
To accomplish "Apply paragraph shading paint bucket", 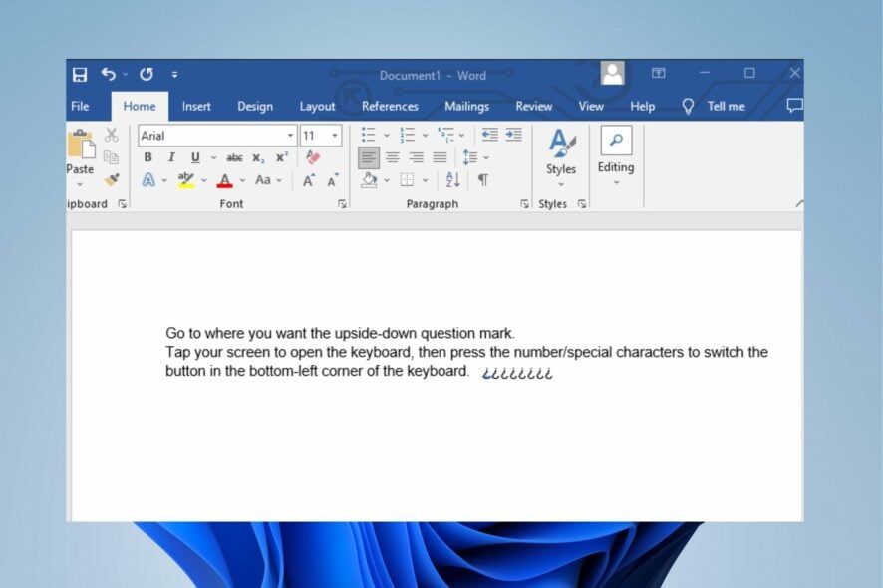I will (x=369, y=180).
